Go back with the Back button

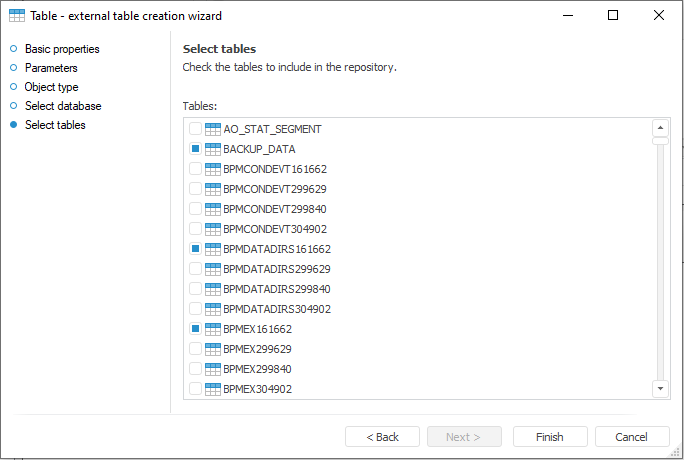click(x=382, y=437)
